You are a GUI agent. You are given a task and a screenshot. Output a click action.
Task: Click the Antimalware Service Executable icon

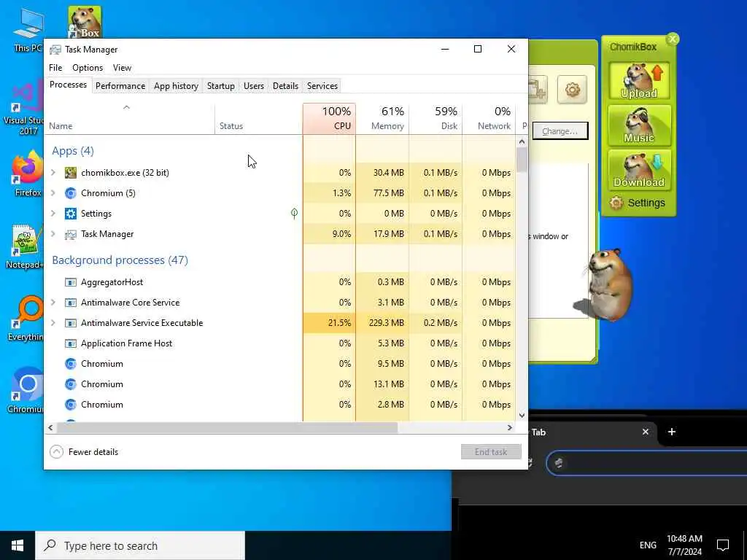click(x=71, y=323)
